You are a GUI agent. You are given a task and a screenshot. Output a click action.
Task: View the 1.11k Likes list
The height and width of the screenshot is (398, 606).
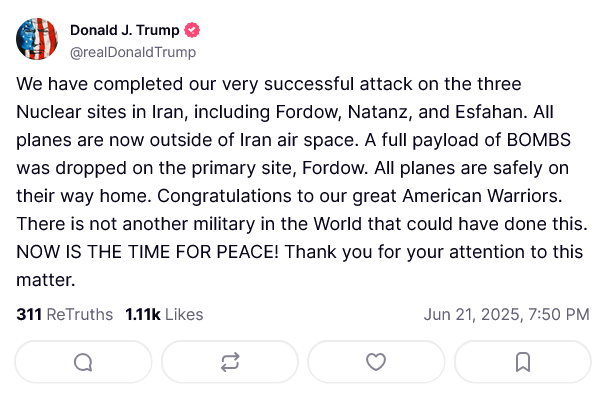[x=164, y=314]
